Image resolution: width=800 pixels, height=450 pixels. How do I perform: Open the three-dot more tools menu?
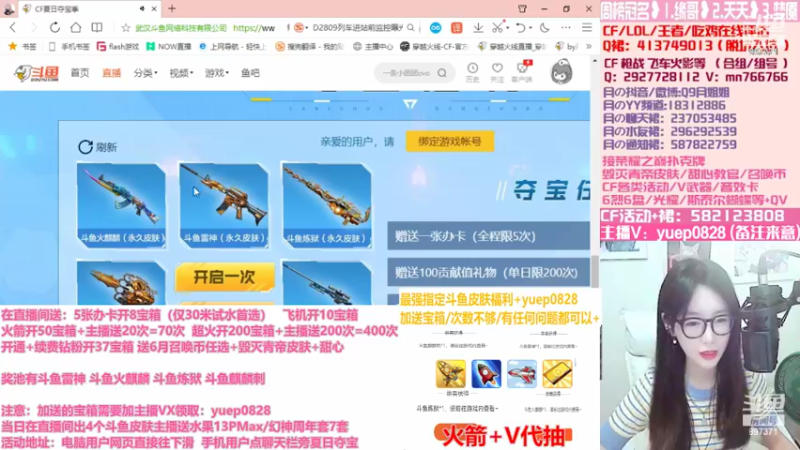[x=566, y=28]
